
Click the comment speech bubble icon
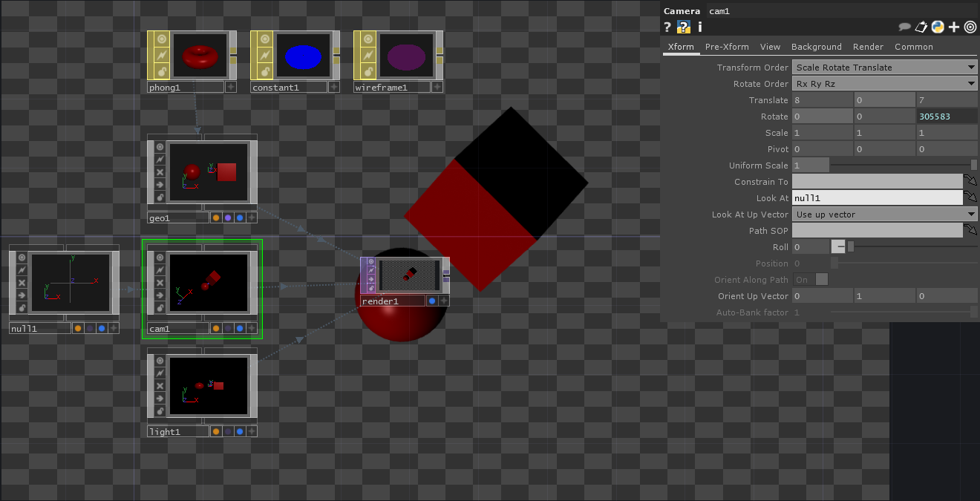coord(904,27)
